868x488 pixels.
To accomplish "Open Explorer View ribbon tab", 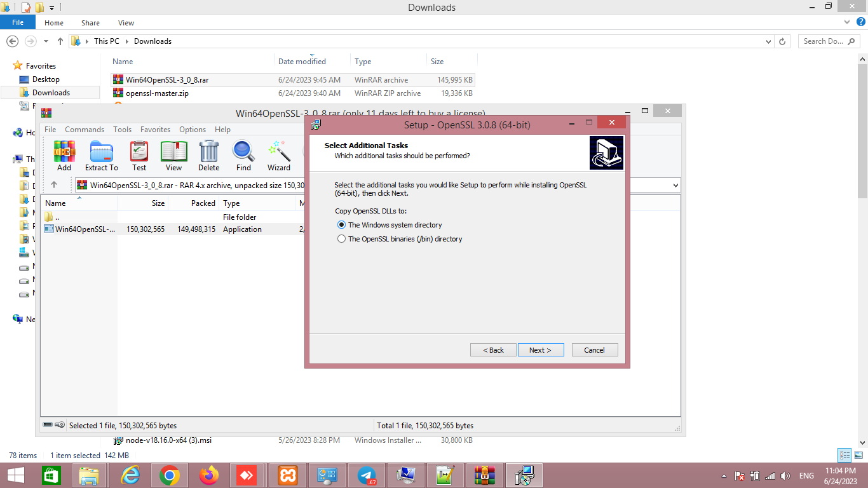I will point(126,23).
